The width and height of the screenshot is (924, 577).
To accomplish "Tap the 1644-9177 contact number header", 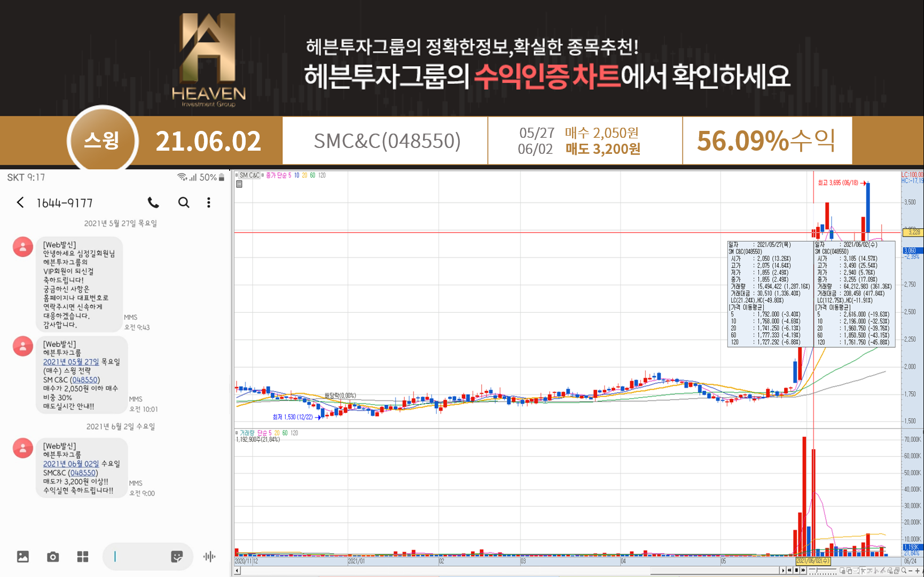I will point(65,203).
